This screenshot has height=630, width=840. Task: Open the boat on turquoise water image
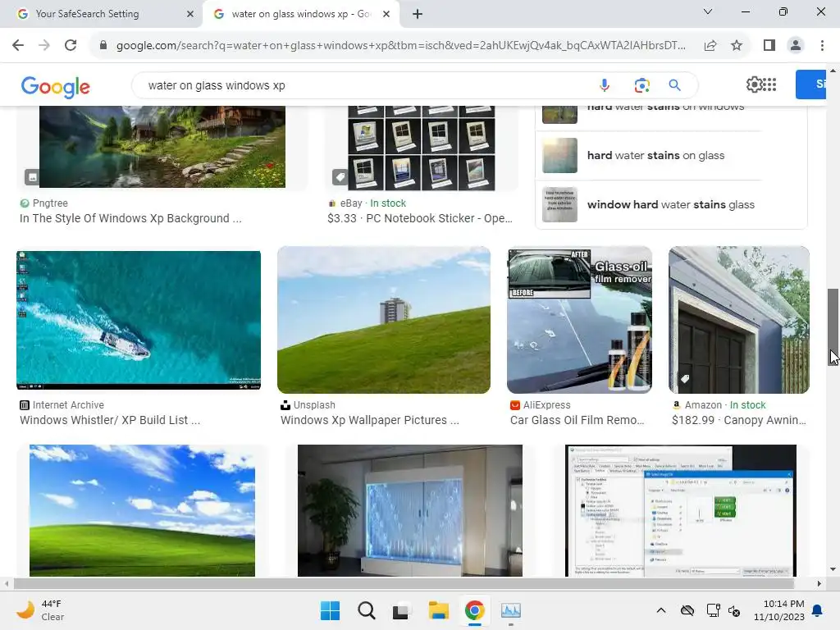pos(139,320)
